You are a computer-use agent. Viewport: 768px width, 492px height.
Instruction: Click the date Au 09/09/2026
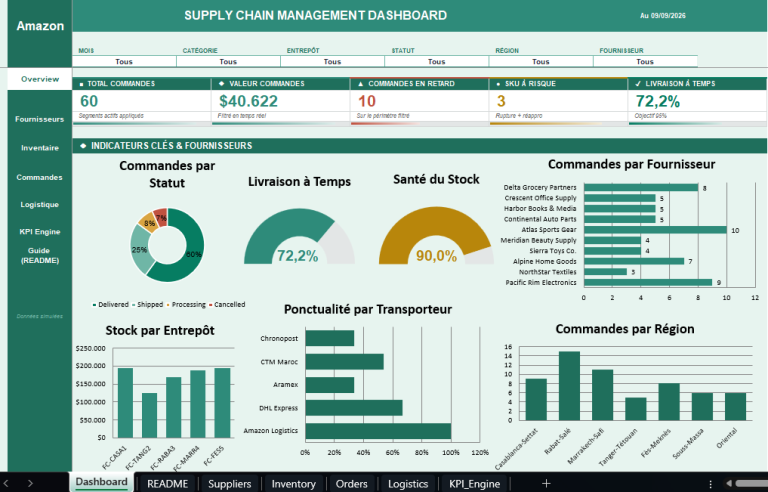tap(663, 16)
